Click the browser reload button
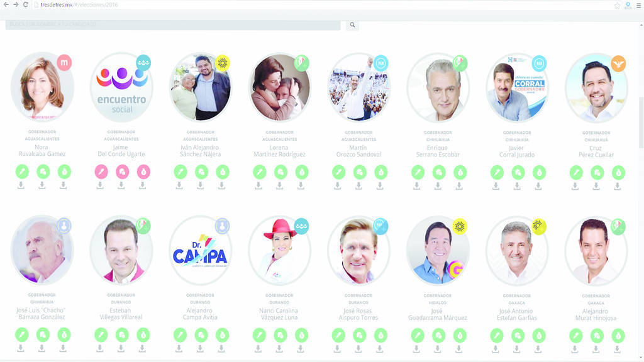 coord(25,4)
